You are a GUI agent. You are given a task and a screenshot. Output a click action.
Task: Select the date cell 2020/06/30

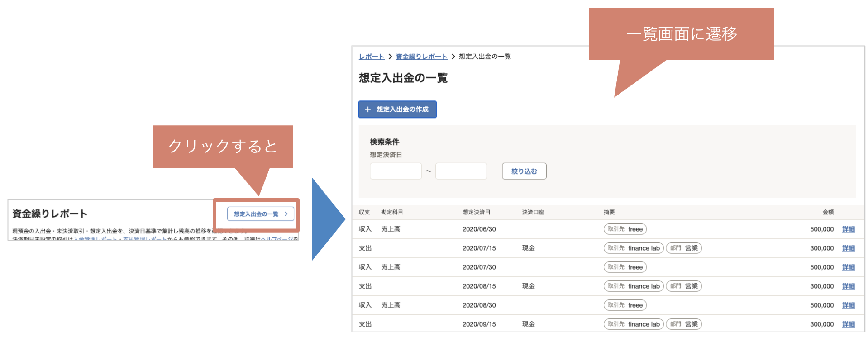point(479,229)
